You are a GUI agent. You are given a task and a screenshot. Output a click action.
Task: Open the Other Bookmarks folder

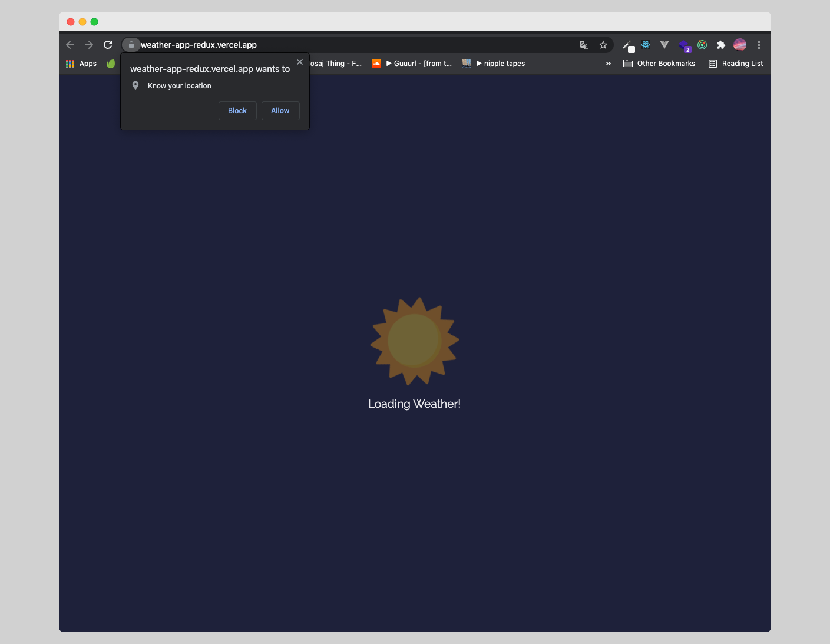pos(659,64)
